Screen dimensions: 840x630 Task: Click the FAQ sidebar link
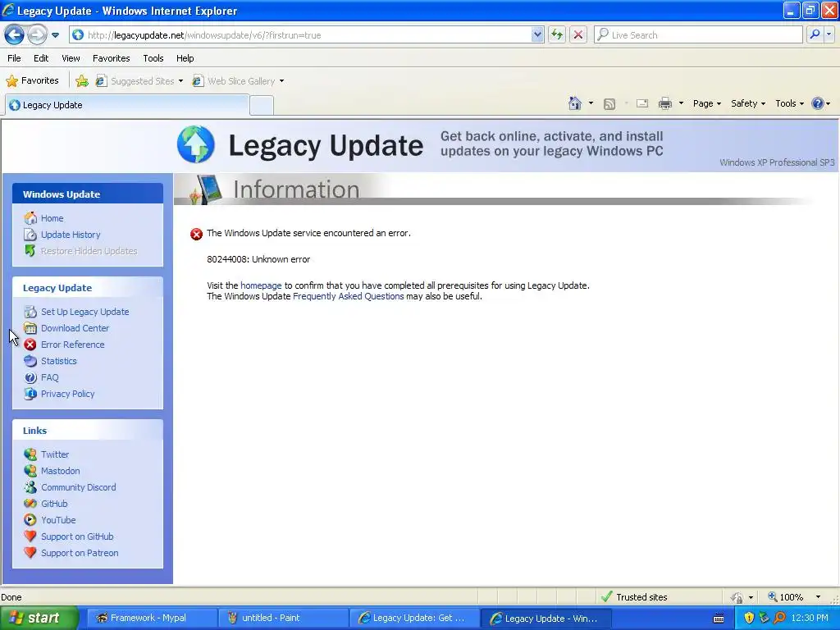point(50,377)
